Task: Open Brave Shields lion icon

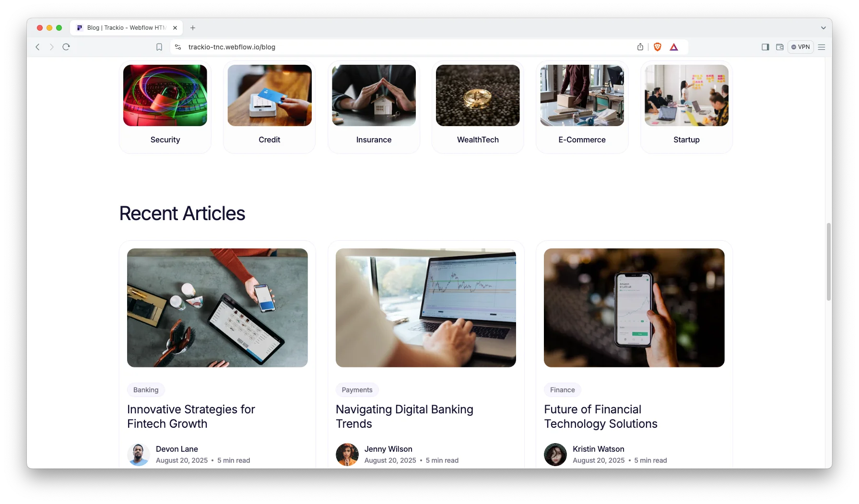Action: 658,47
